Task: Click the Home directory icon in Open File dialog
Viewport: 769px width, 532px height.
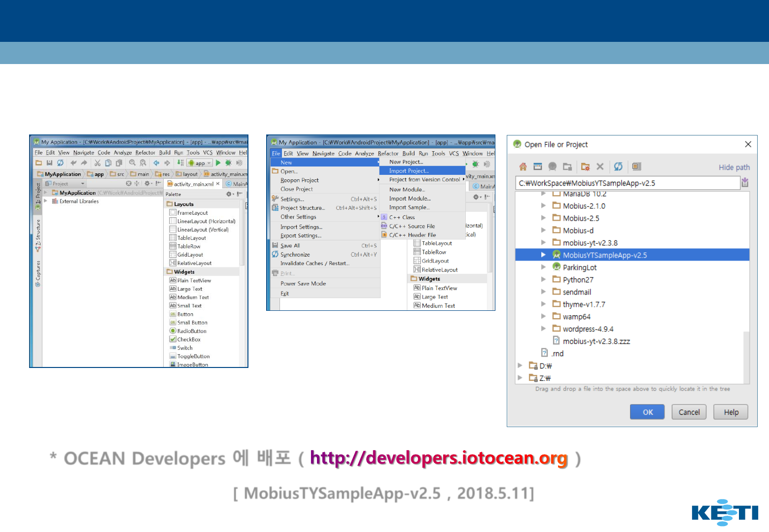Action: coord(523,166)
